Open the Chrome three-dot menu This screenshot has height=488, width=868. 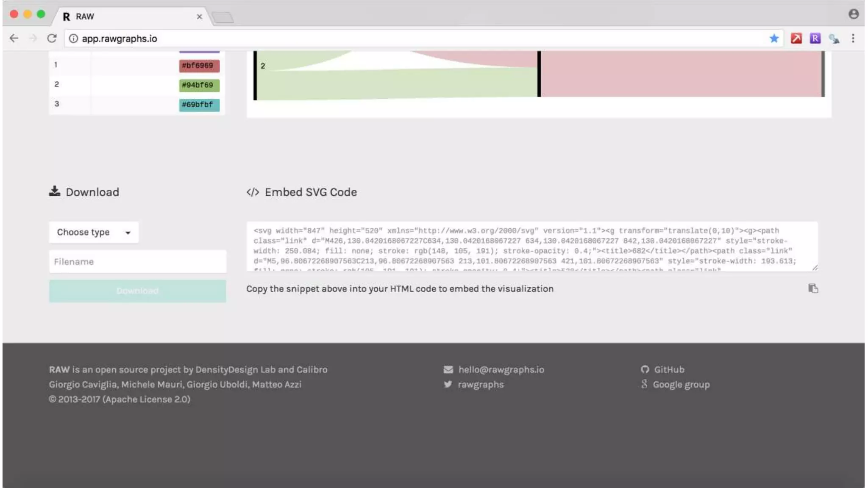(853, 39)
